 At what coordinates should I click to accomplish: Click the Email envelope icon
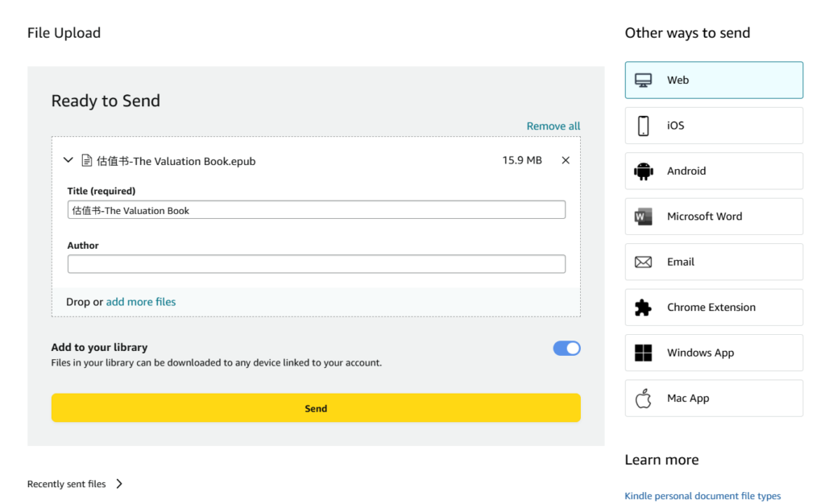point(643,262)
